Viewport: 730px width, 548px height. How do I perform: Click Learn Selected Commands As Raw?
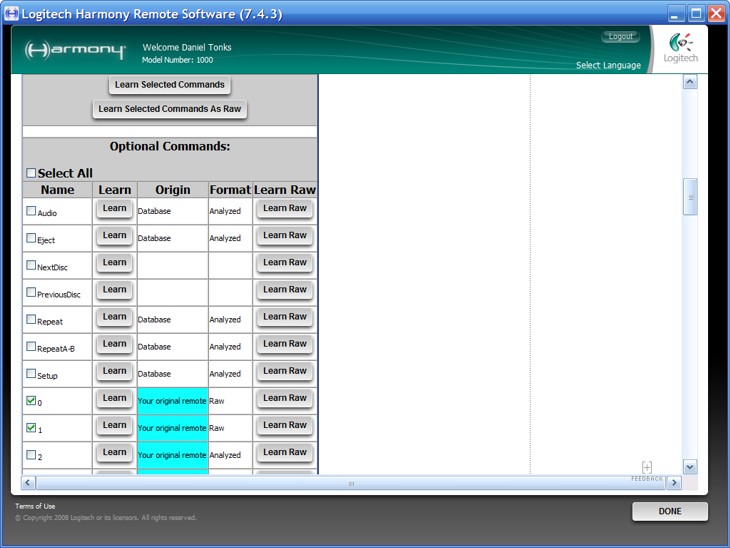[169, 109]
